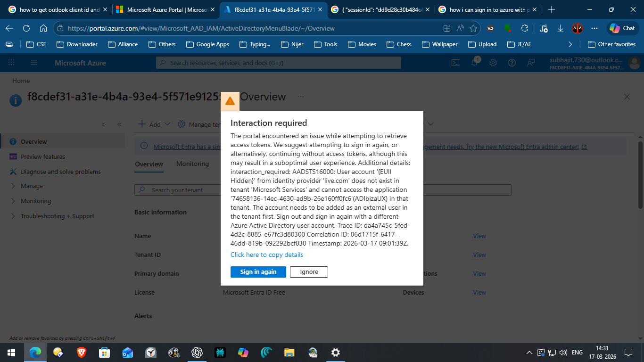The width and height of the screenshot is (644, 362).
Task: Open the Downloader favorites folder
Action: coord(77,44)
